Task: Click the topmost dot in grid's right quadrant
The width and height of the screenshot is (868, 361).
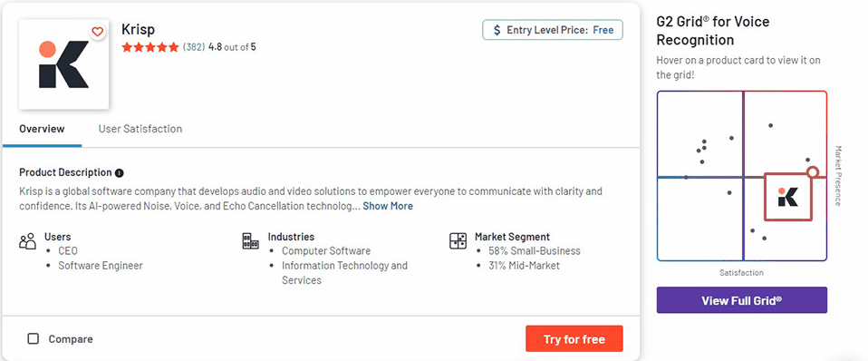Action: 770,125
